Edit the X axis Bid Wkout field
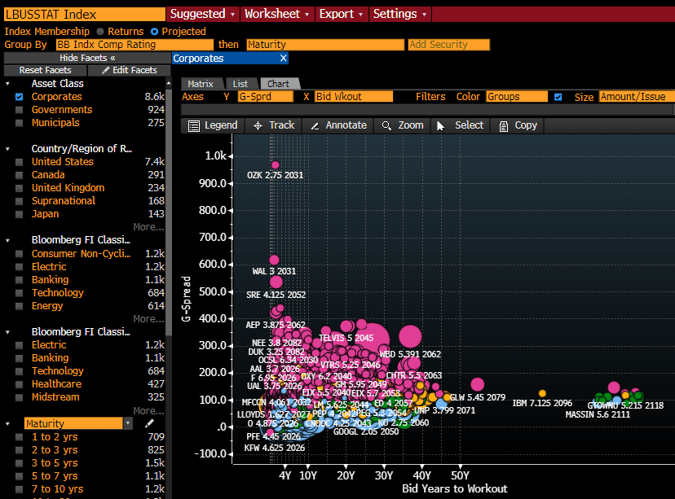The width and height of the screenshot is (675, 499). [353, 96]
